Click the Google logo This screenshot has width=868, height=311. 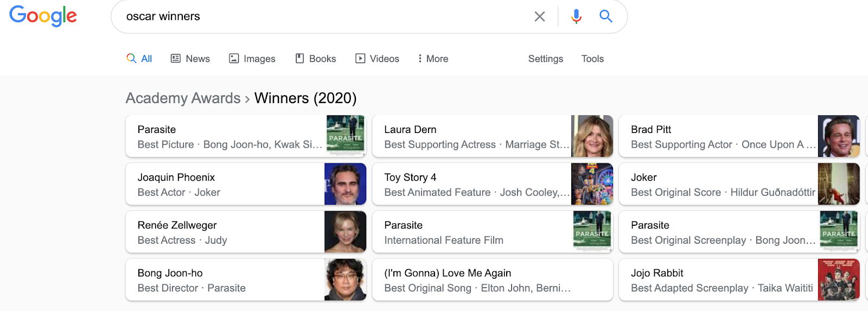point(43,16)
